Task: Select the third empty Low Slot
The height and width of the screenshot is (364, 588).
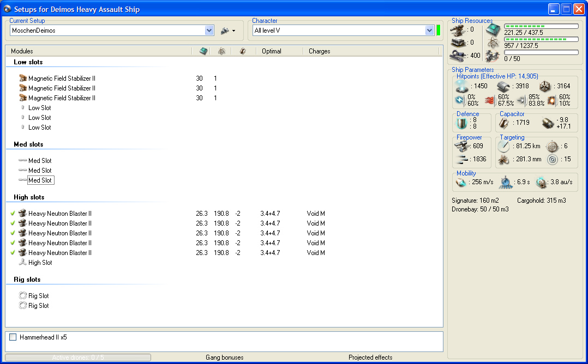Action: coord(40,128)
